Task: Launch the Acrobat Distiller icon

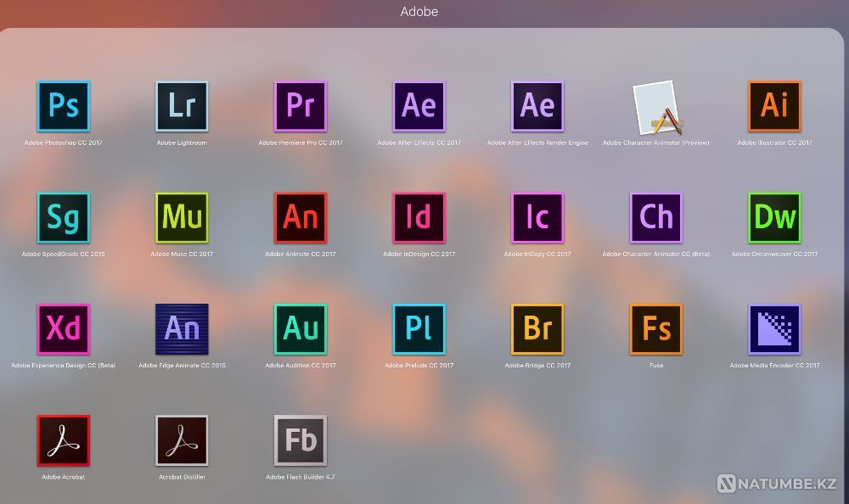Action: click(x=182, y=440)
